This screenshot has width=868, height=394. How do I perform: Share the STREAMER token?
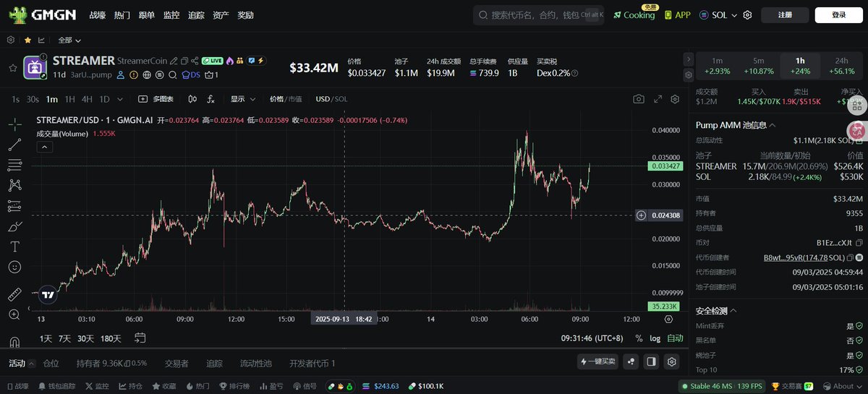click(x=195, y=61)
